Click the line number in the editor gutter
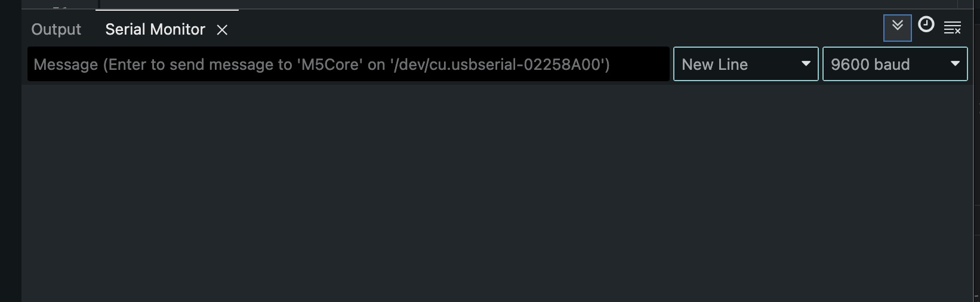The height and width of the screenshot is (302, 980). (x=60, y=6)
